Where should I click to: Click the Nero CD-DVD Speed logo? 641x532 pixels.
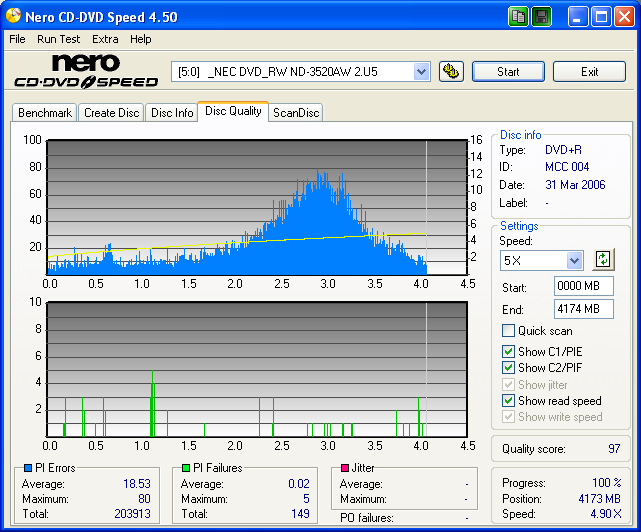click(x=86, y=71)
